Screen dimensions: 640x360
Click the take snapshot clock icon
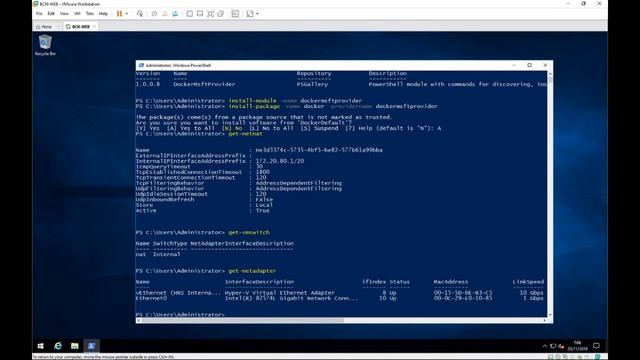tap(154, 13)
